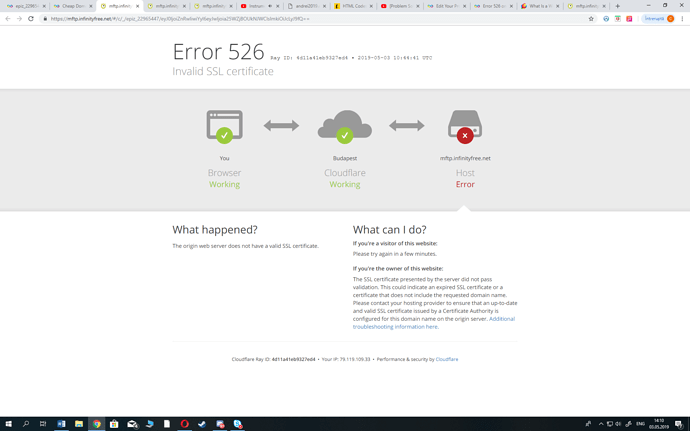
Task: Open the clock and calendar flyout
Action: click(659, 424)
